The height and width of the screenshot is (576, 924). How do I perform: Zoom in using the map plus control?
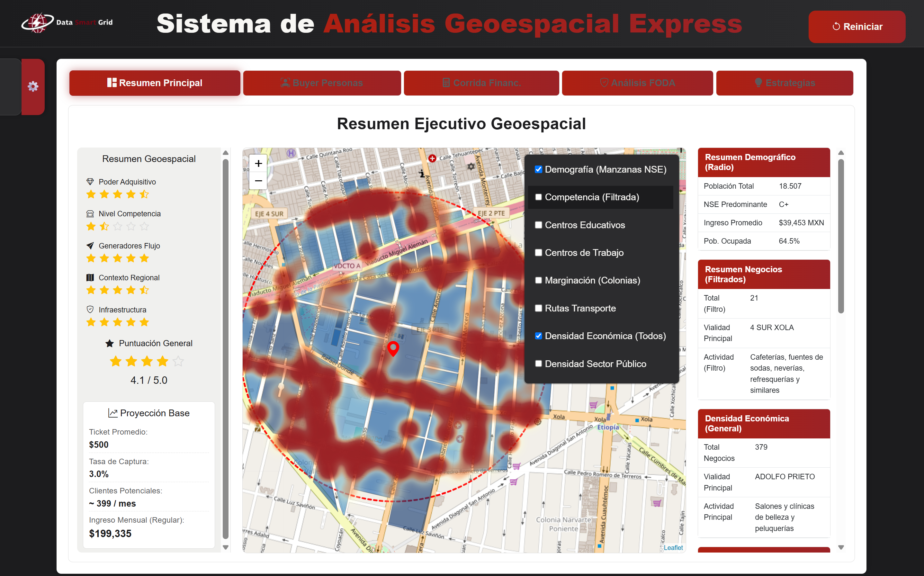(258, 163)
